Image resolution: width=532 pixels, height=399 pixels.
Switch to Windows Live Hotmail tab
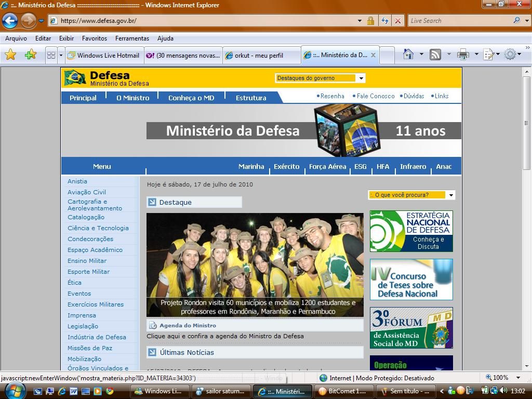104,55
